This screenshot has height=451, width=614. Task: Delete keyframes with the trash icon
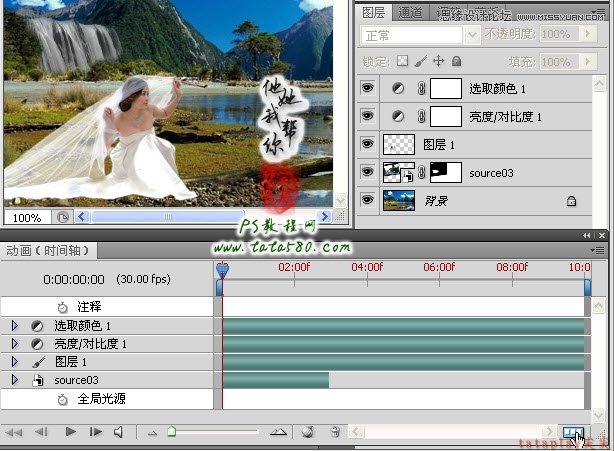[335, 432]
